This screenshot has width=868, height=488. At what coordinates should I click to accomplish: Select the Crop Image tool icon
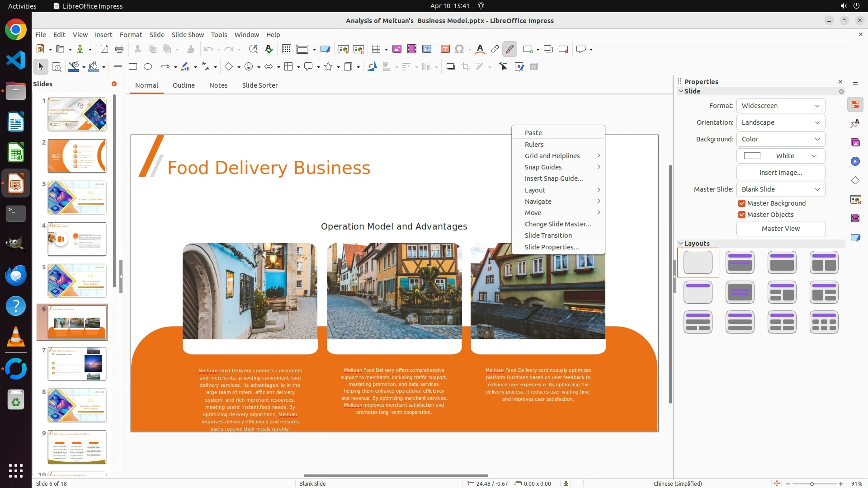click(x=465, y=67)
